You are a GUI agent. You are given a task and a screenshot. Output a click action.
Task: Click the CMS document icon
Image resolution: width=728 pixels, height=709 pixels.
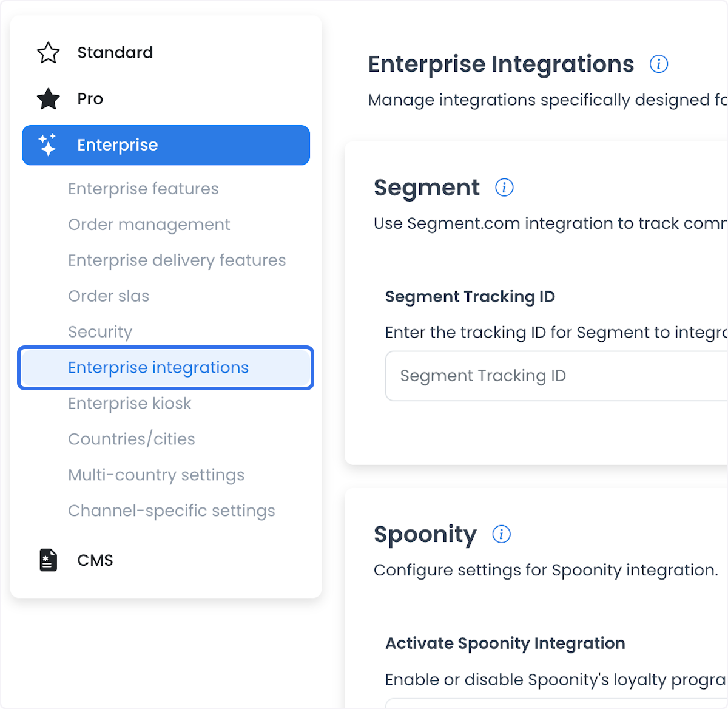tap(49, 560)
